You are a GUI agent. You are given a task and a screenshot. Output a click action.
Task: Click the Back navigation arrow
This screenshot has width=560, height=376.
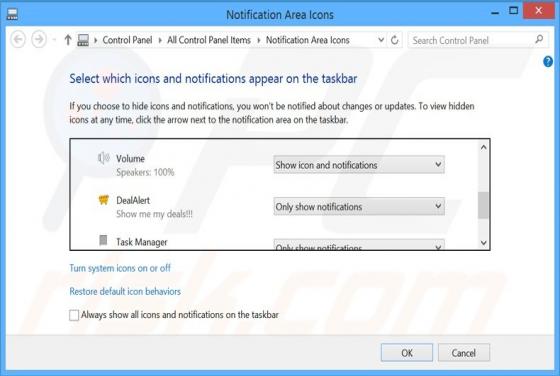[18, 39]
